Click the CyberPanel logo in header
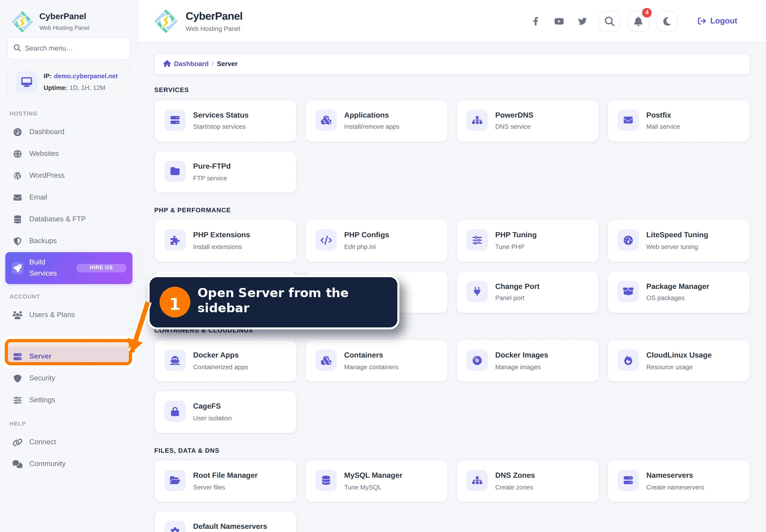The image size is (766, 532). [x=166, y=22]
